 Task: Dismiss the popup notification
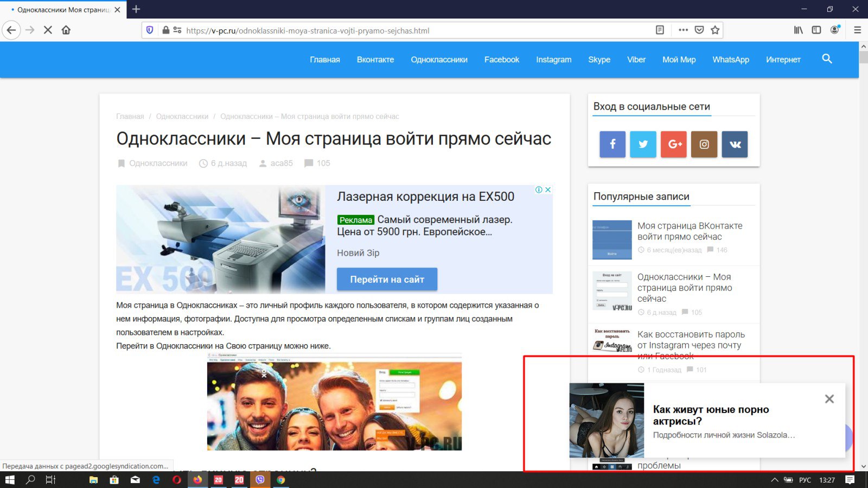[x=829, y=399]
